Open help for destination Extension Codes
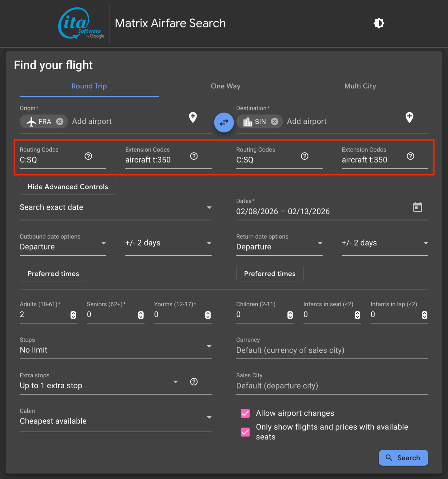The height and width of the screenshot is (479, 448). pos(410,156)
